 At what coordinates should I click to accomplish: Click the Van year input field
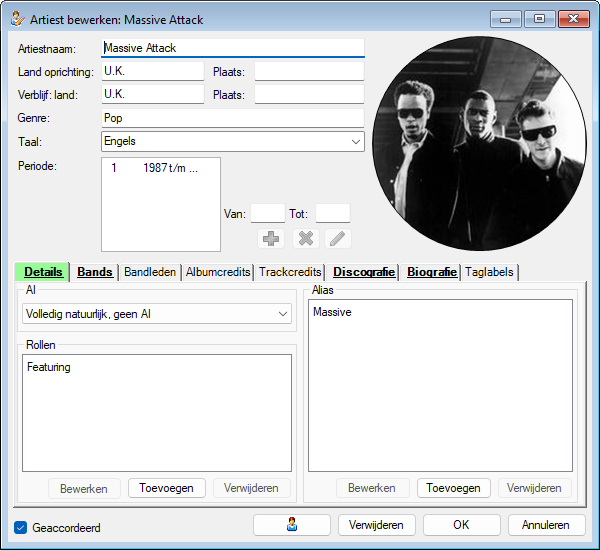(268, 213)
